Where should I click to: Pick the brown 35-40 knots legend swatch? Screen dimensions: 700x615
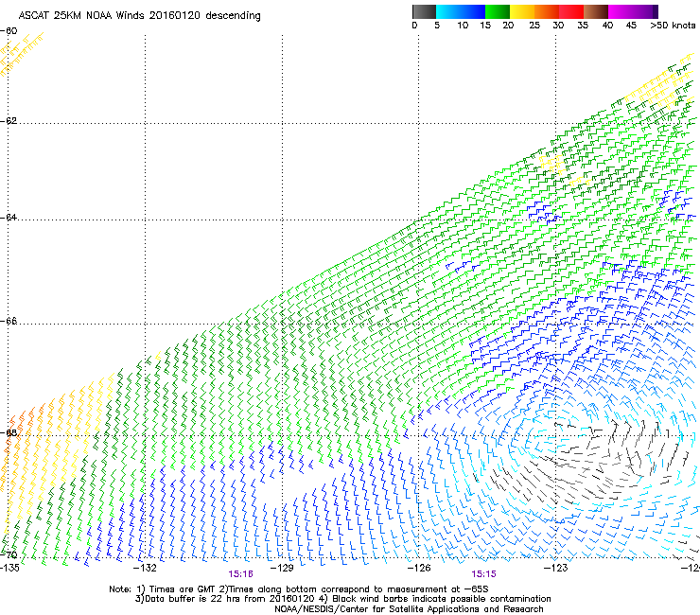tap(596, 11)
